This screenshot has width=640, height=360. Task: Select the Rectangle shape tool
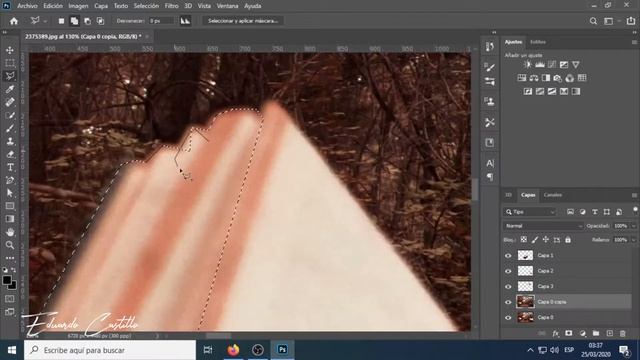coord(10,206)
